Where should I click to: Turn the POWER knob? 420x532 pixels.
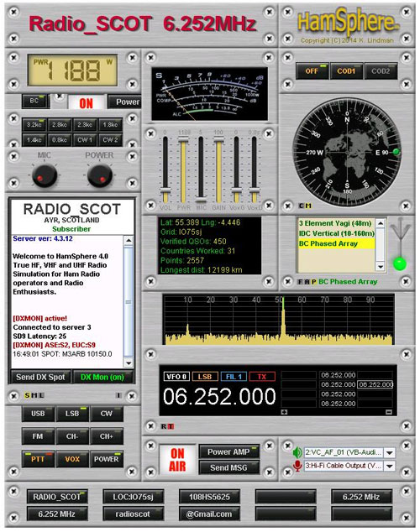pos(99,175)
